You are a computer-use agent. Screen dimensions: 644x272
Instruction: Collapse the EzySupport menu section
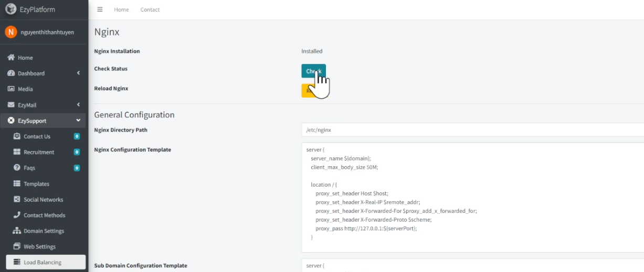coord(78,121)
